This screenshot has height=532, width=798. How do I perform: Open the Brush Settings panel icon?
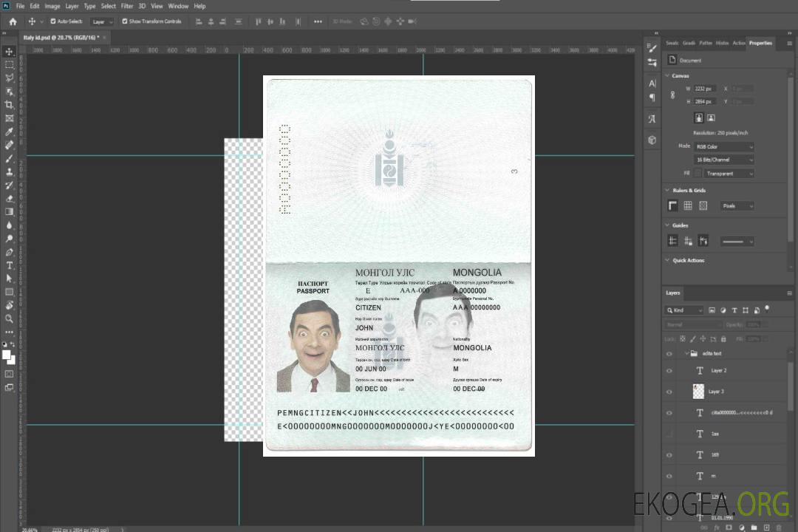pos(652,48)
